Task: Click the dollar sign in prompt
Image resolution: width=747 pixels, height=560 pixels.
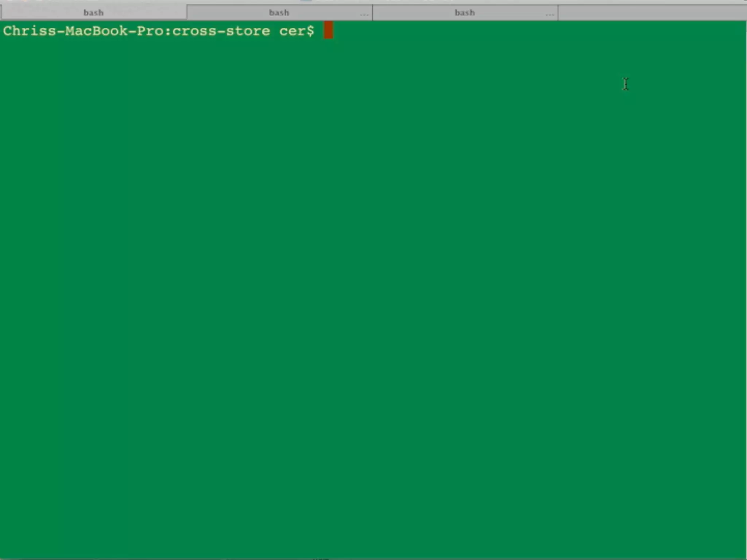Action: point(310,31)
